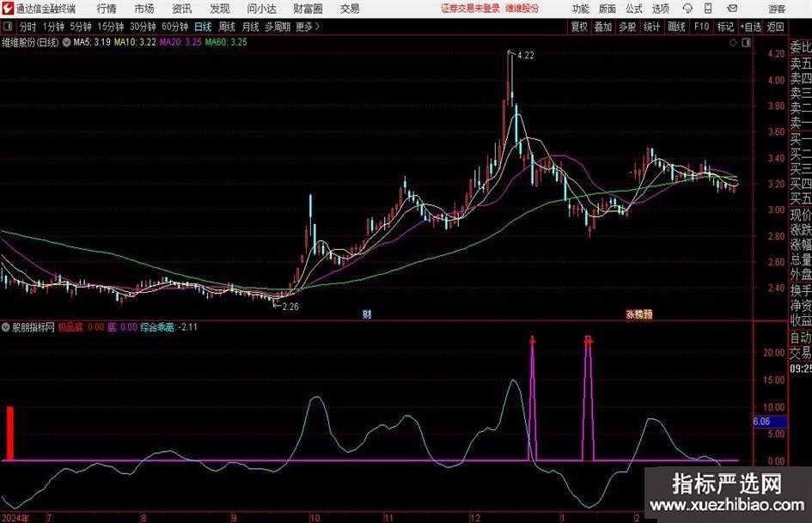Switch to 分时 chart period

point(28,27)
